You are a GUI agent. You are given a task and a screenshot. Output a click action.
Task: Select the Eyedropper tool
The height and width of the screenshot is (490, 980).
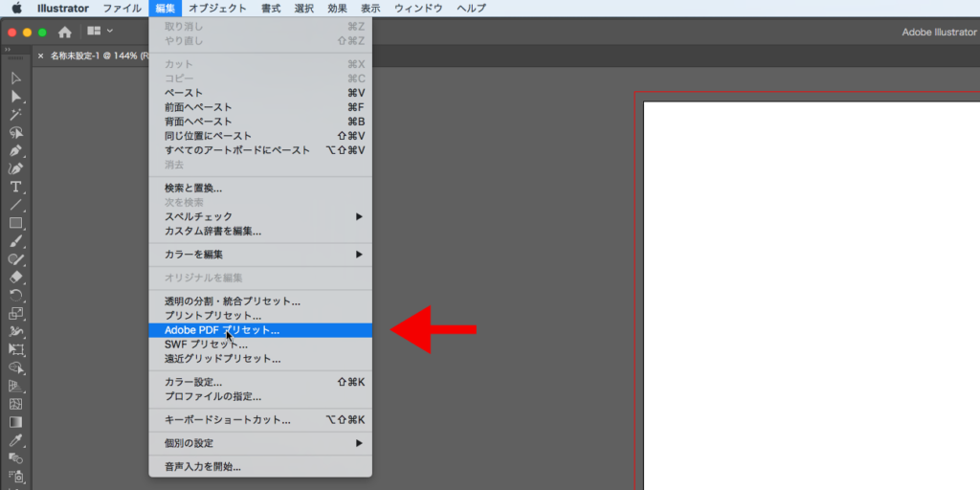(16, 440)
